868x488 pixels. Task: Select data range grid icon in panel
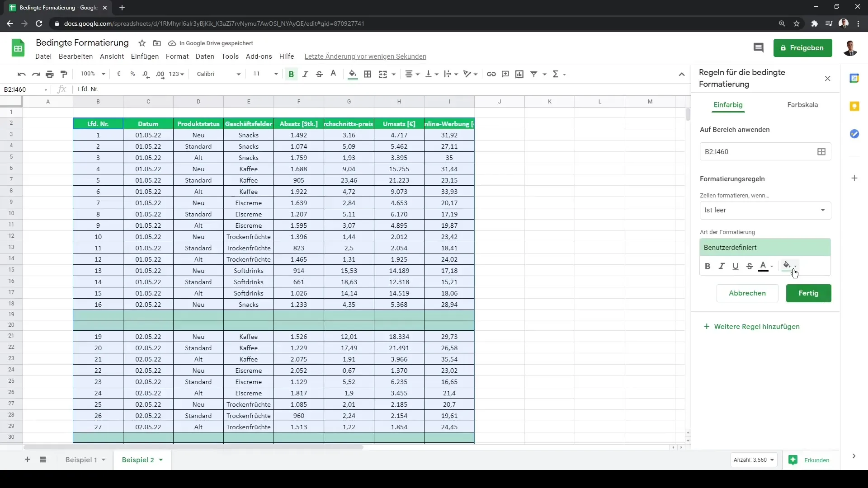point(821,152)
